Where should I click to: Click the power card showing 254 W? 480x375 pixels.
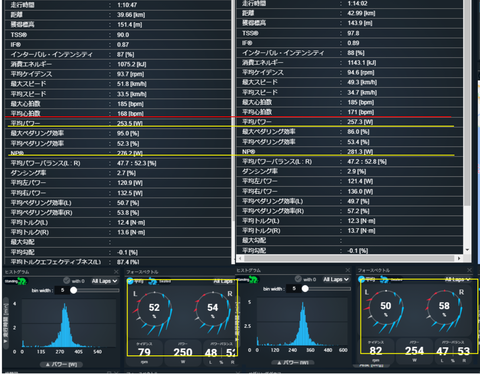[x=414, y=351]
